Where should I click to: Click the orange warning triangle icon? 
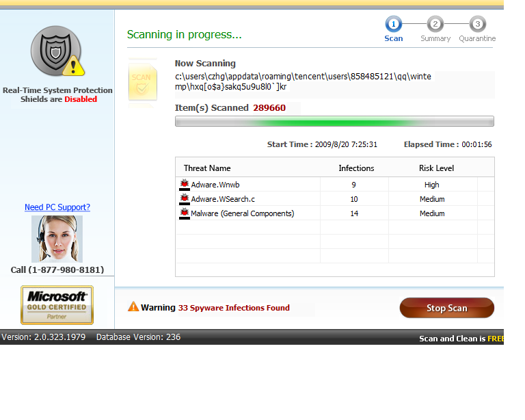(x=133, y=306)
